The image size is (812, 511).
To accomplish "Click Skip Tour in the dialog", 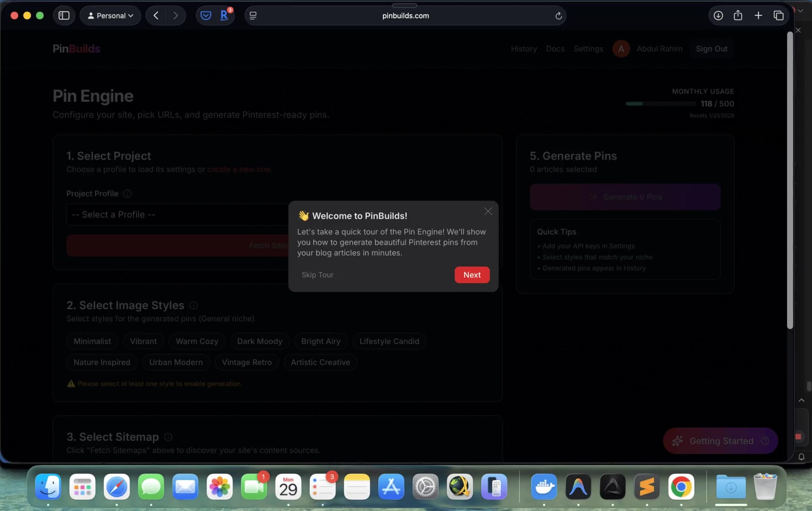I will pos(318,275).
